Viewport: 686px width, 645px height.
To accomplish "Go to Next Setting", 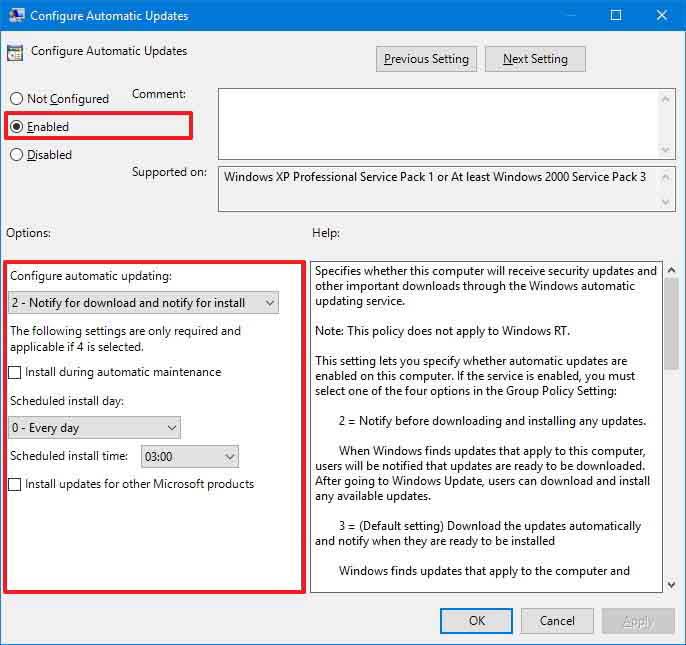I will point(535,59).
